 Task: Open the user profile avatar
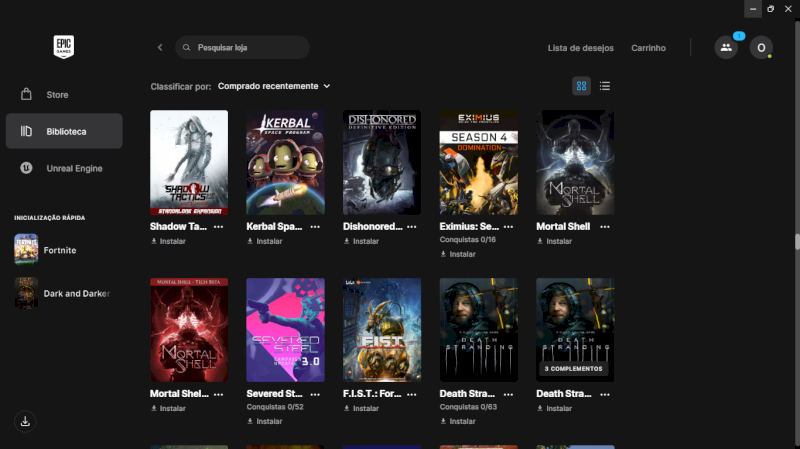[x=761, y=47]
